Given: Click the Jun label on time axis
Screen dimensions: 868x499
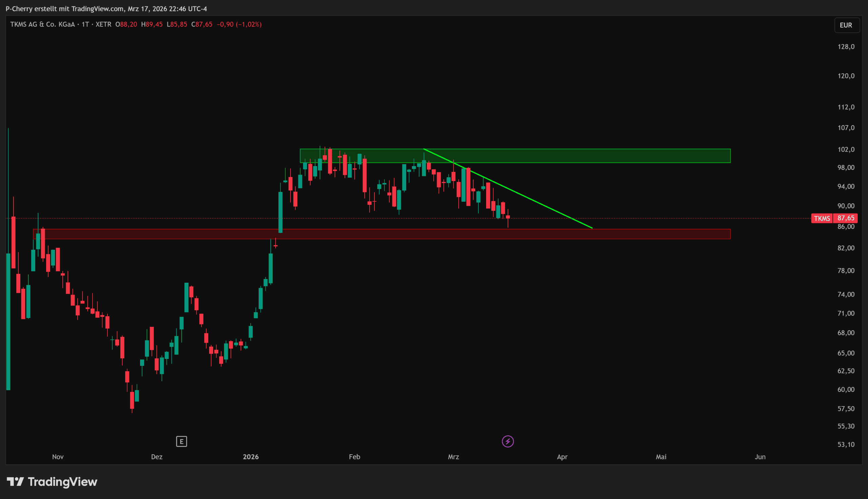Looking at the screenshot, I should click(760, 457).
